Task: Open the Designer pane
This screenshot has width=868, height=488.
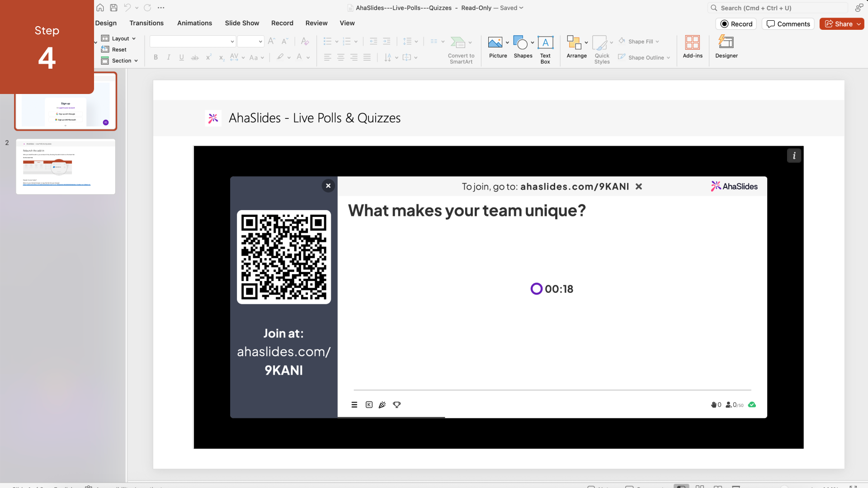Action: coord(726,47)
